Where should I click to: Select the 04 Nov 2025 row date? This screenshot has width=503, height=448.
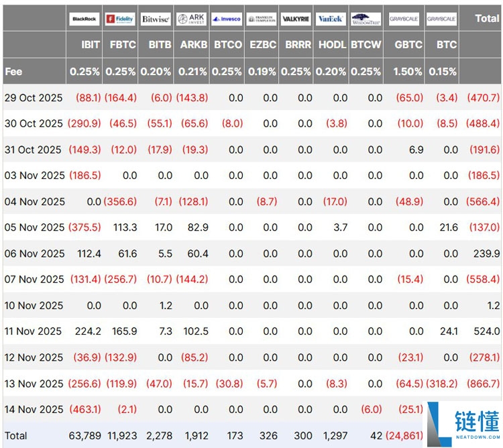coord(35,201)
